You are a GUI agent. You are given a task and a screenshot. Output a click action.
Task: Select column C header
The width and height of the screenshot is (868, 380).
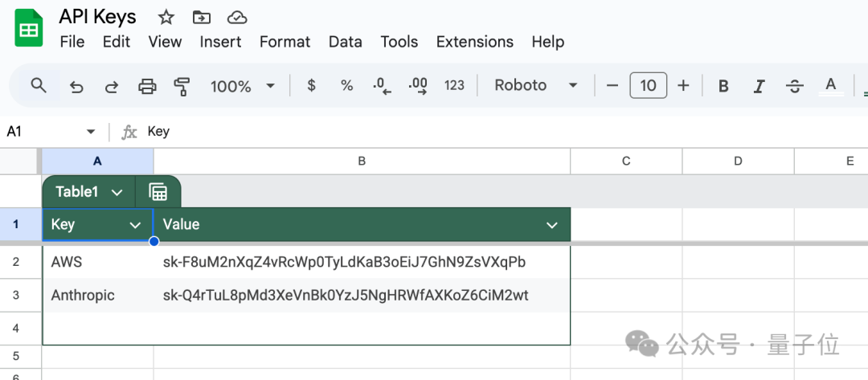tap(626, 161)
